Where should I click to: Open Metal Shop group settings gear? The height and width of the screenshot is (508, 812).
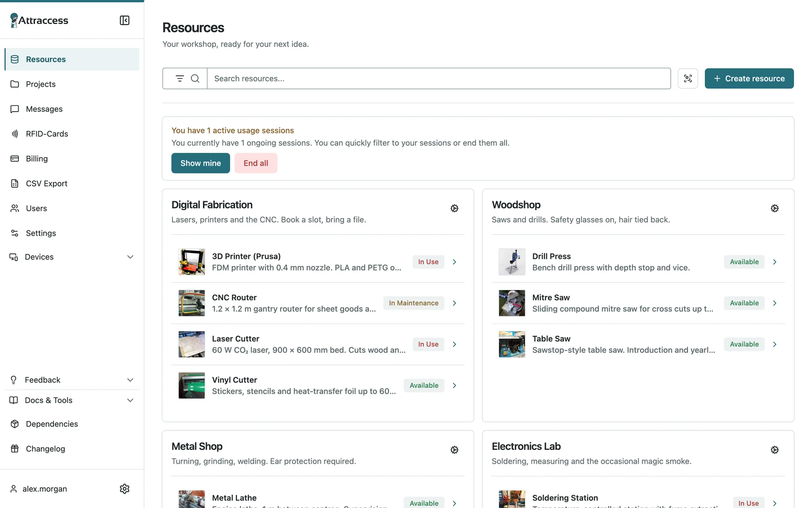click(x=454, y=450)
